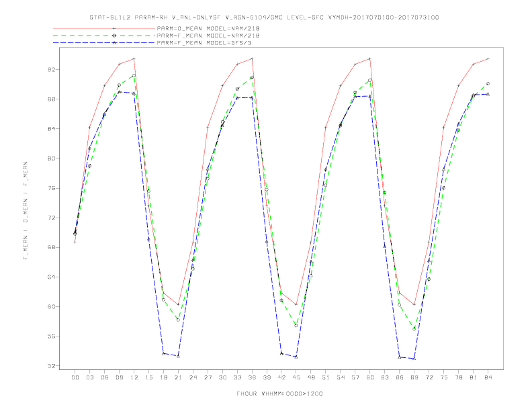Click the plus marker on red legend line
This screenshot has height=411, width=532.
(114, 28)
